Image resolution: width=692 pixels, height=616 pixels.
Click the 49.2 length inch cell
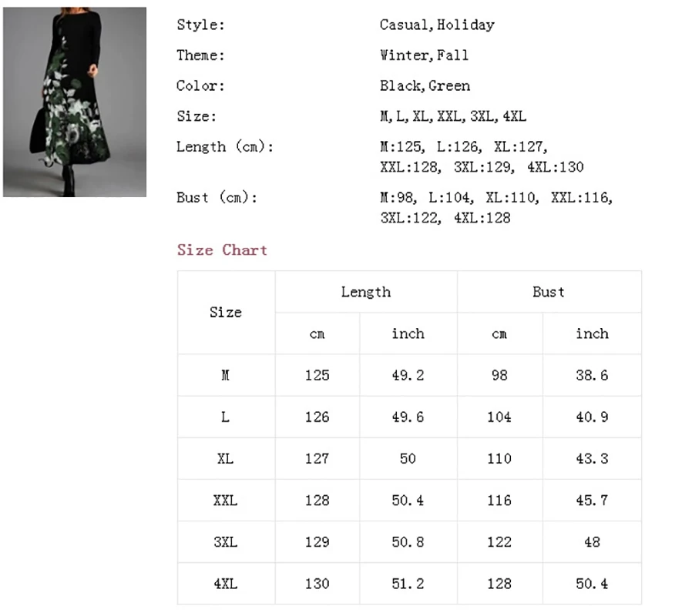(408, 375)
